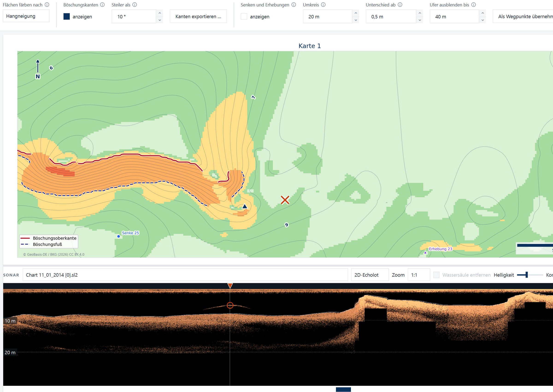The image size is (553, 392).
Task: Open info icon next to Flächen färben nach
Action: [x=47, y=5]
